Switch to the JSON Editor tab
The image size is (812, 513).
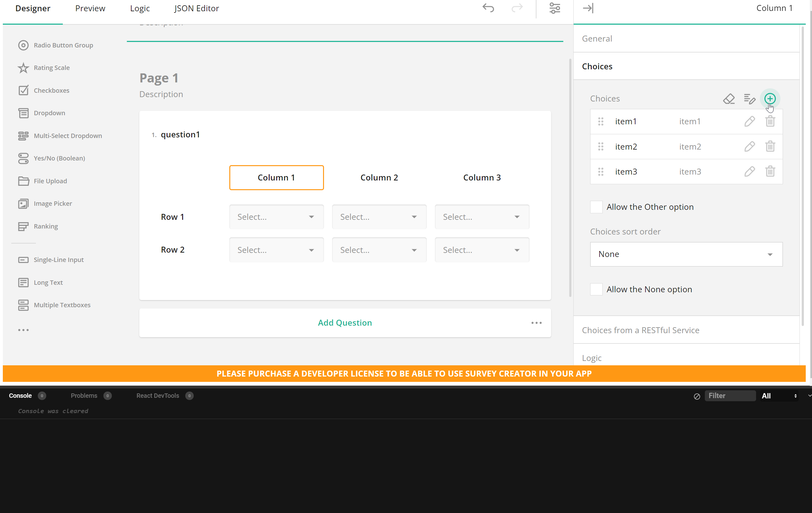196,8
